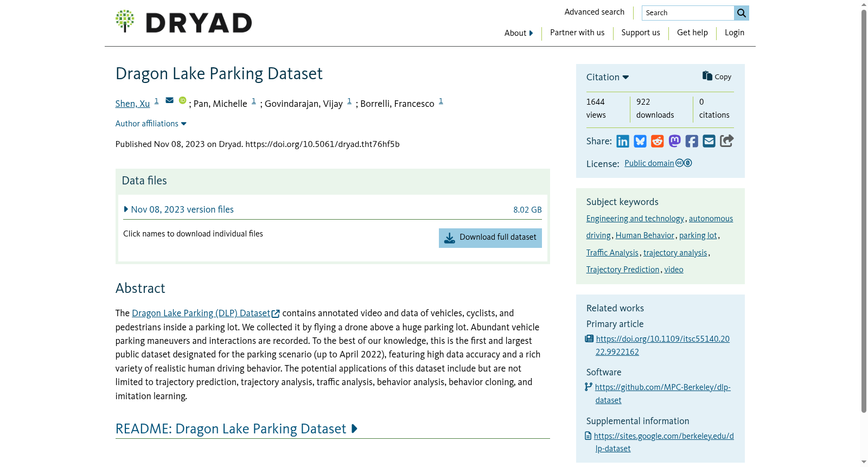868x467 pixels.
Task: Open the About menu
Action: pyautogui.click(x=519, y=33)
